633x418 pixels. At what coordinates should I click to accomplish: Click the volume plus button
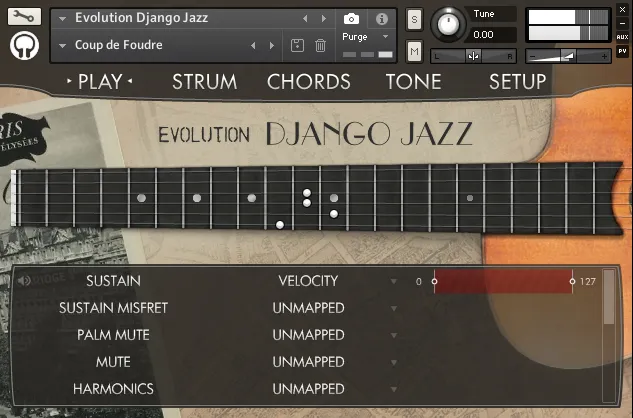pos(604,57)
